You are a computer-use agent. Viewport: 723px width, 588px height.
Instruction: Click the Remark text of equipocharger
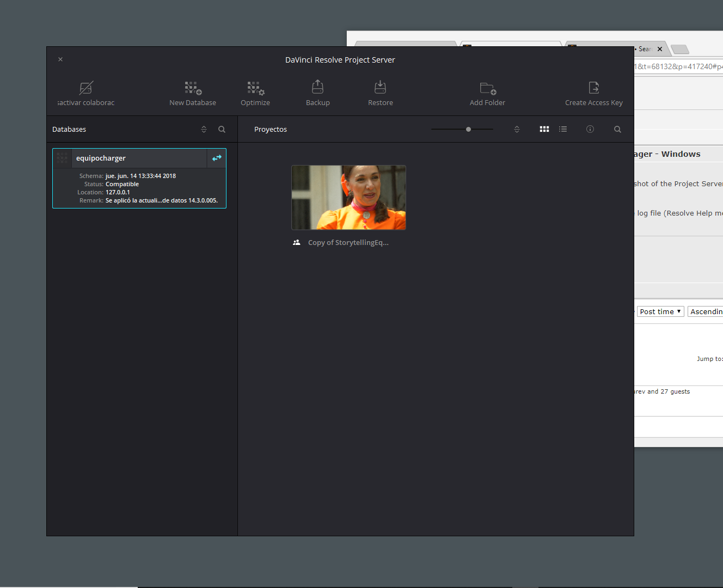coord(162,200)
